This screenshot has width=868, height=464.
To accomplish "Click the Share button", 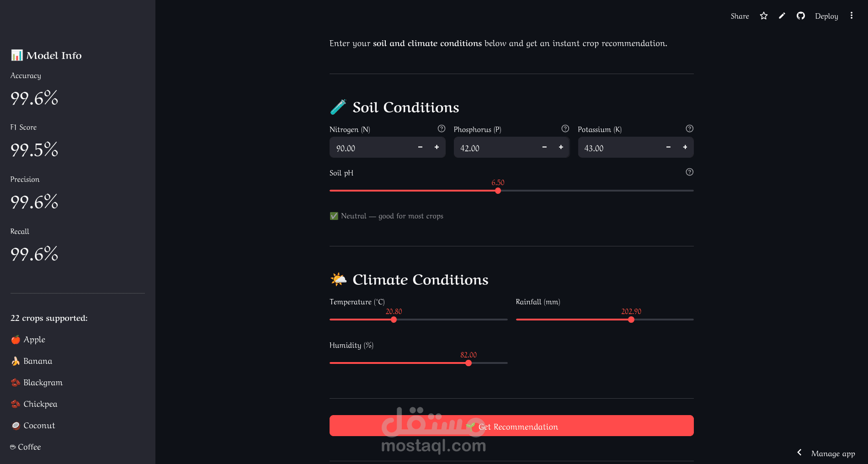I will [740, 16].
